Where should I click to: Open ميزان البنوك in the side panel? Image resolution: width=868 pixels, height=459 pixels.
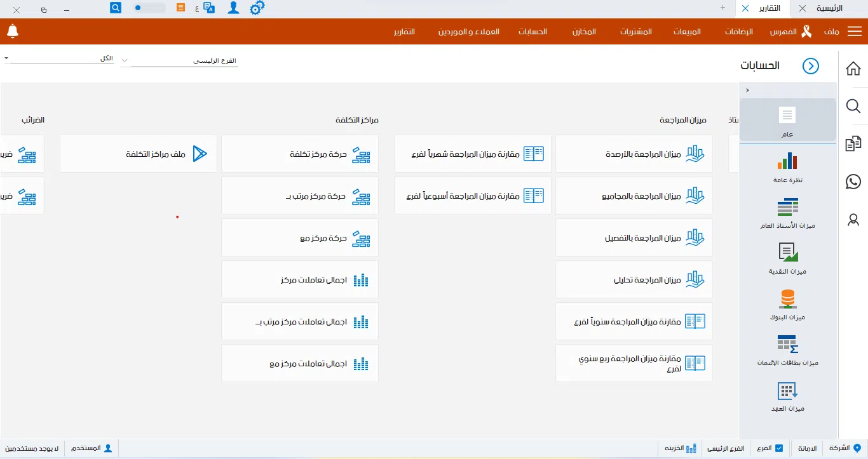pos(787,304)
